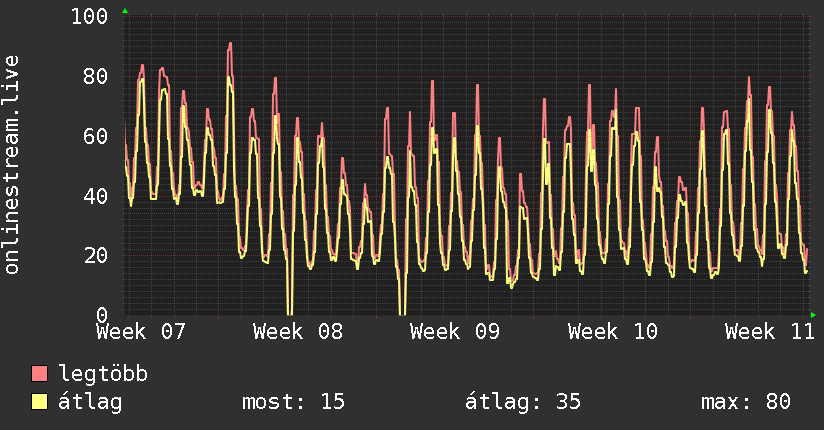
Task: Click the Week 09 axis label
Action: [x=455, y=332]
